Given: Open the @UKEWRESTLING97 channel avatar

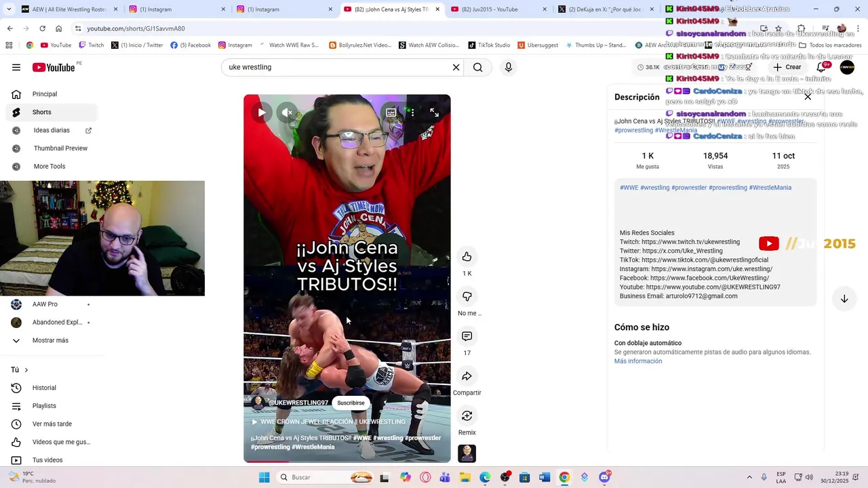Looking at the screenshot, I should coord(258,403).
